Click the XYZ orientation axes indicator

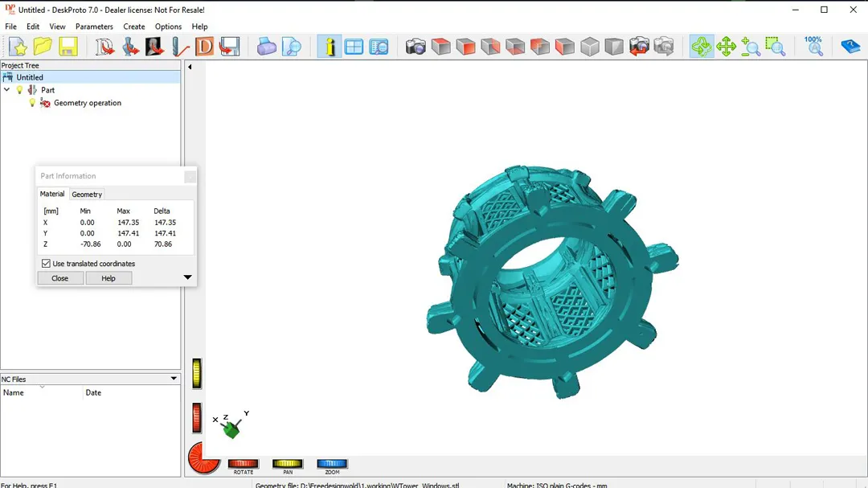[231, 424]
